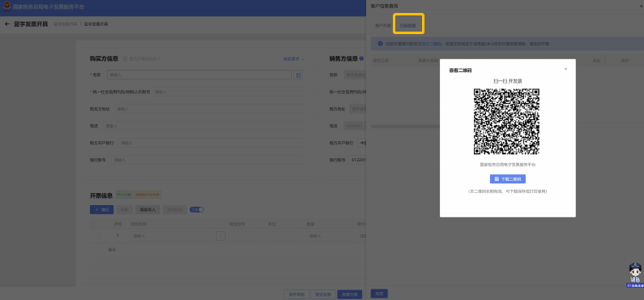Click the breadcrumb 蓝字发票开具 link
644x300 pixels.
tap(66, 24)
